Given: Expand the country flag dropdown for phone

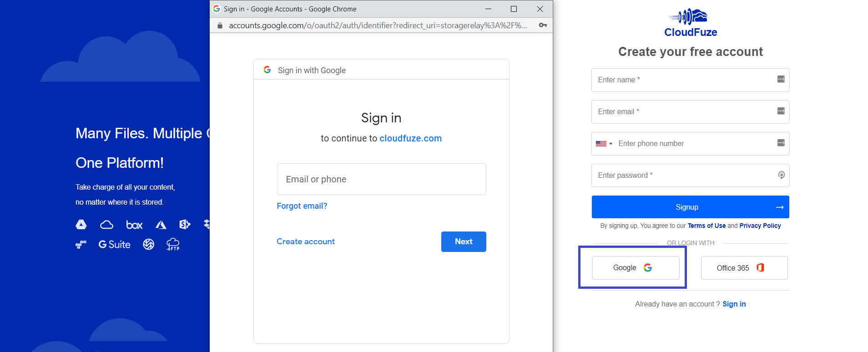Looking at the screenshot, I should point(604,144).
